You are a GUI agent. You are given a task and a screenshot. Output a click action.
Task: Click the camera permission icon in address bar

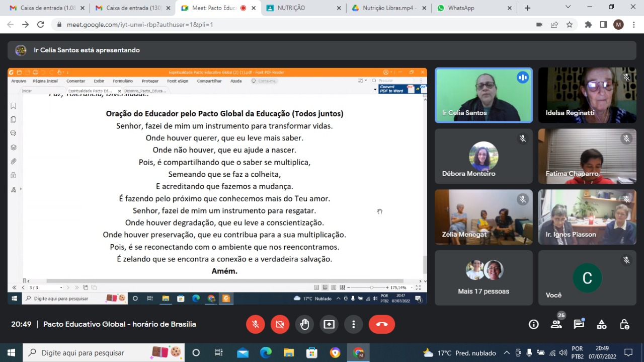coord(539,25)
